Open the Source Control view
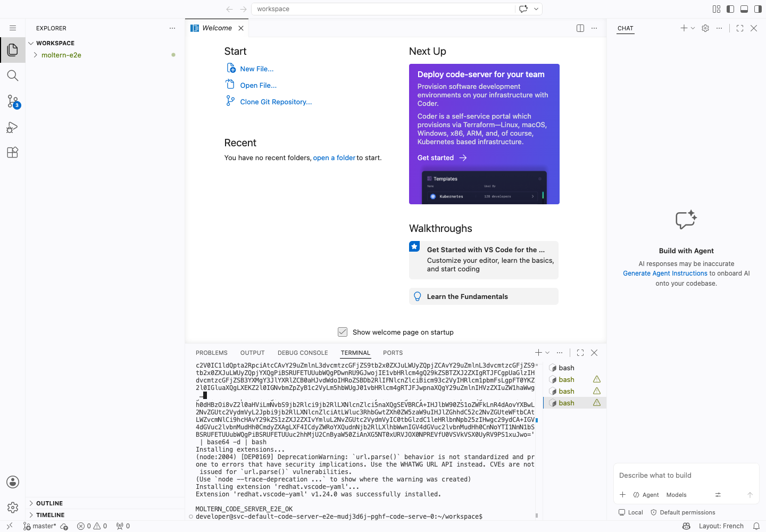The image size is (766, 532). click(13, 101)
